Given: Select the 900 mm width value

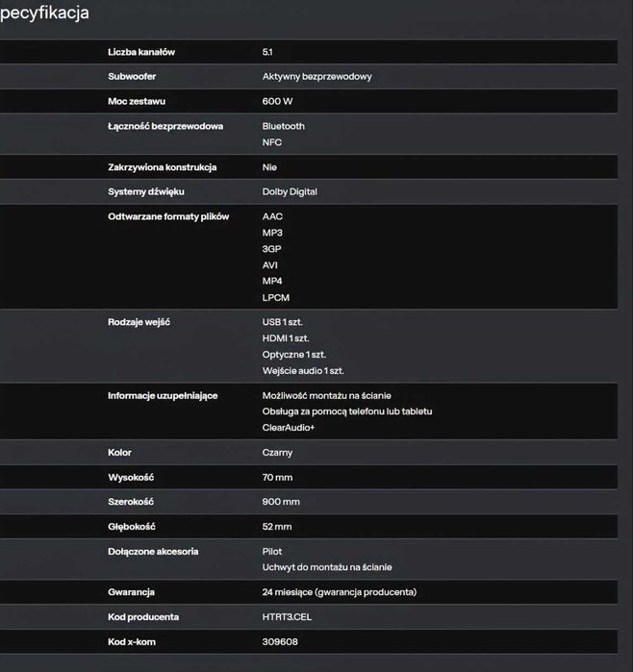Looking at the screenshot, I should [x=281, y=502].
